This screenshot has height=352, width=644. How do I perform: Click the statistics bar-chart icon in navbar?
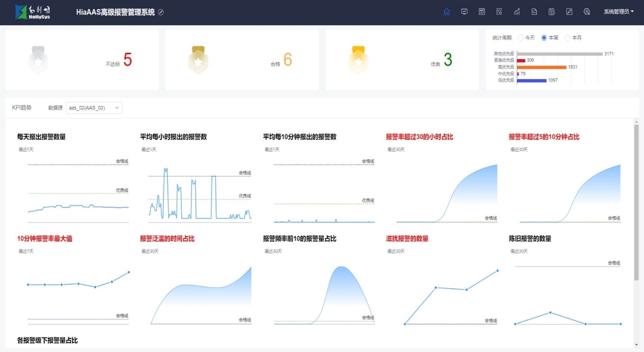click(517, 12)
